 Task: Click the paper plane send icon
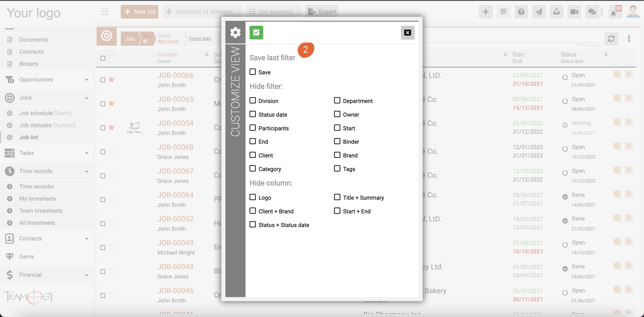[539, 12]
